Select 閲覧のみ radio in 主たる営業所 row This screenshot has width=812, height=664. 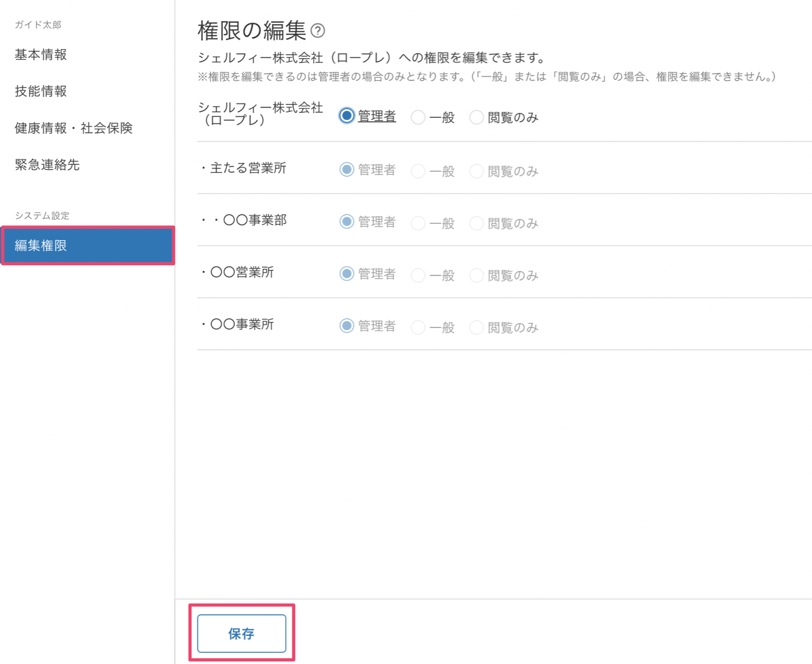click(476, 171)
